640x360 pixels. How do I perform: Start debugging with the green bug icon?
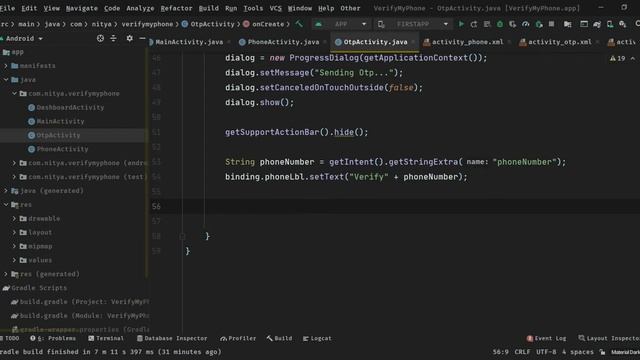(x=500, y=24)
